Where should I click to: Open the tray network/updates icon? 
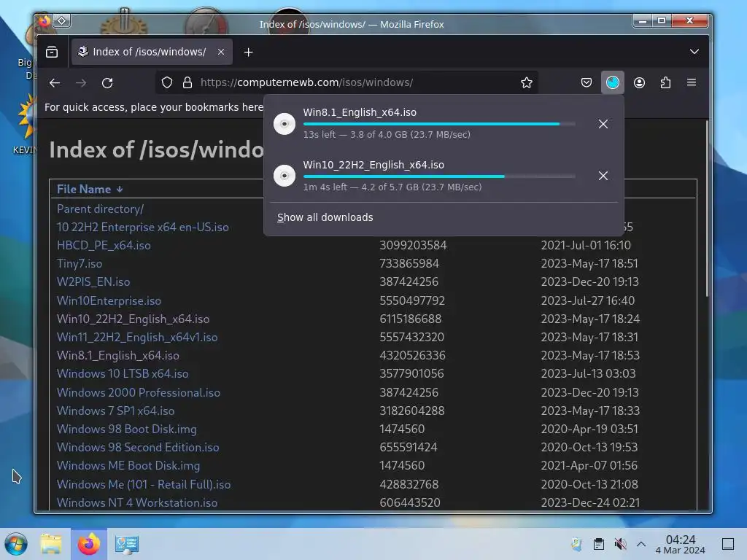click(576, 544)
